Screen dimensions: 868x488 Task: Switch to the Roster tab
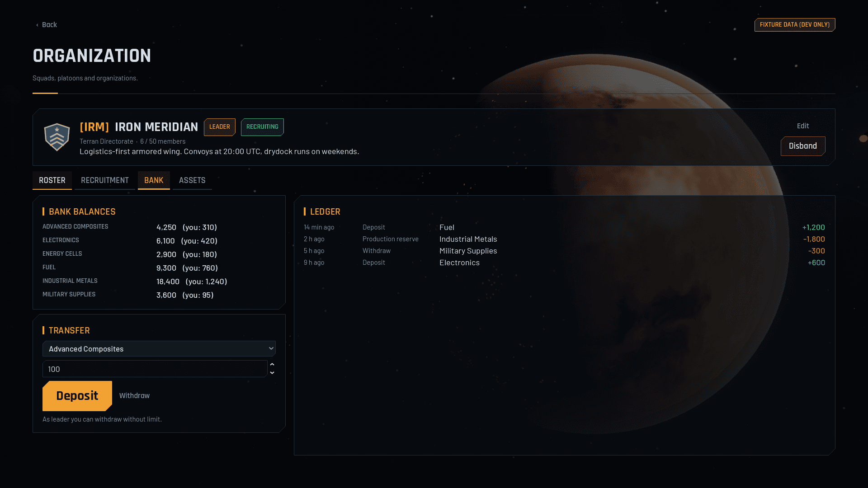point(52,180)
